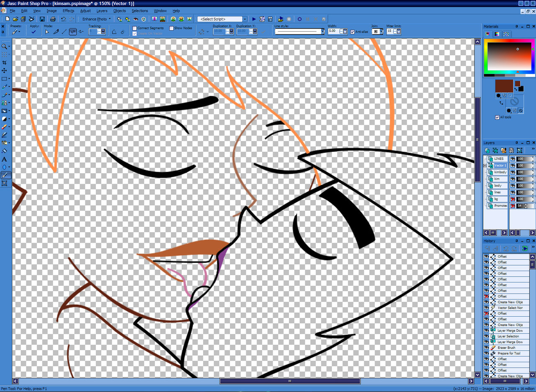This screenshot has height=392, width=536.
Task: Click the red-eye removal icon
Action: [x=136, y=19]
